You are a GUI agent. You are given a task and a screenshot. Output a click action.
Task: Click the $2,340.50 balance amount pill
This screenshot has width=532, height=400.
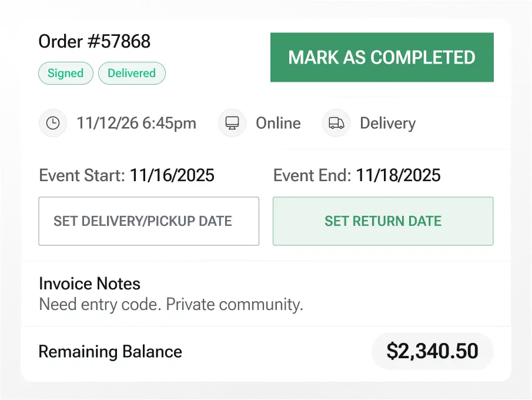tap(432, 352)
